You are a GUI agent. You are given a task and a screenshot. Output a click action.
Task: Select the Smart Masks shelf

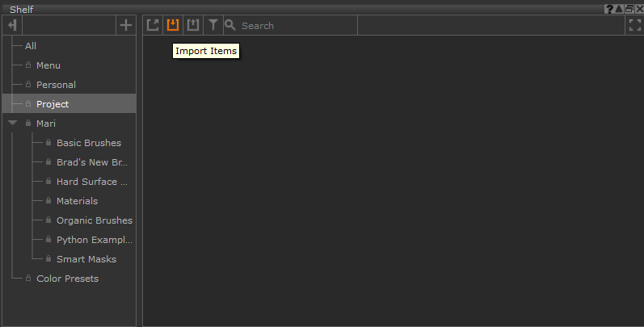86,259
